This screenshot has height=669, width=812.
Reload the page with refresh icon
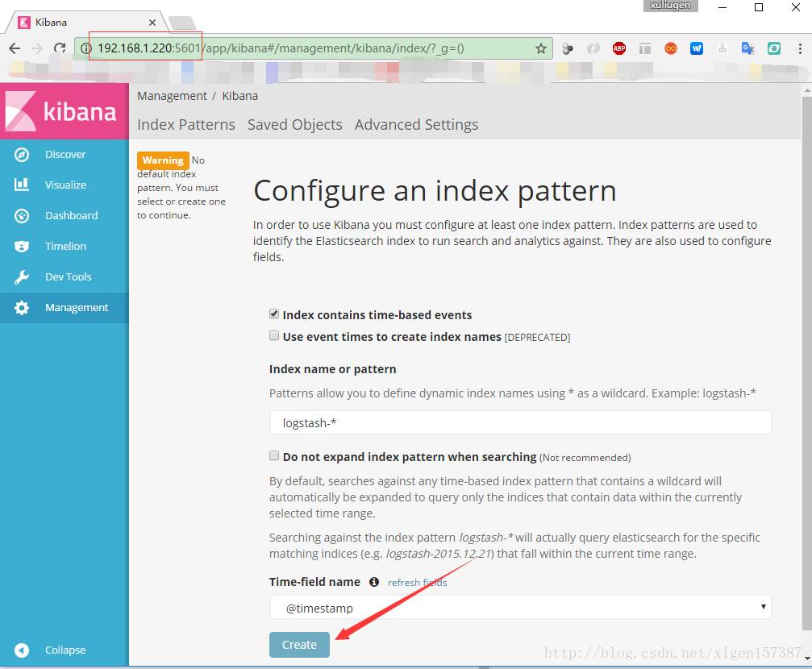click(x=60, y=48)
